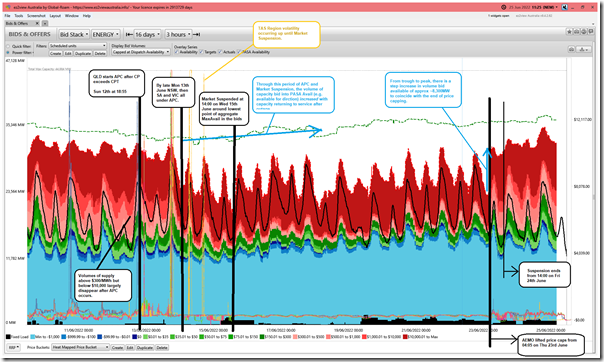The image size is (604, 362).
Task: Click the 11/06/2022 00:00 axis label
Action: (79, 330)
